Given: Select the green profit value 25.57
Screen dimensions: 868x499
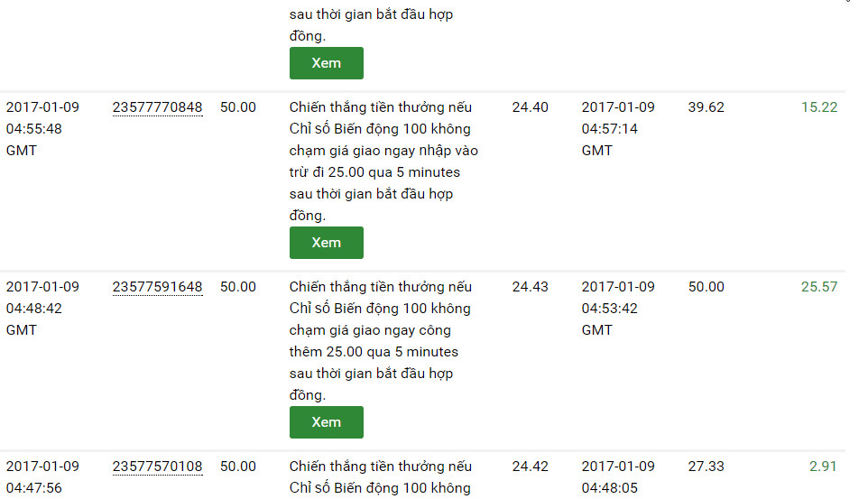Looking at the screenshot, I should click(x=819, y=287).
